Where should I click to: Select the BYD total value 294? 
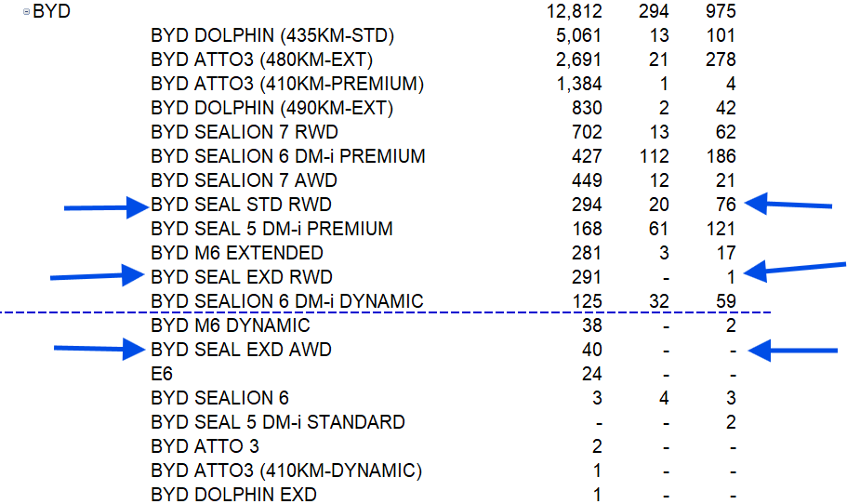pos(654,11)
